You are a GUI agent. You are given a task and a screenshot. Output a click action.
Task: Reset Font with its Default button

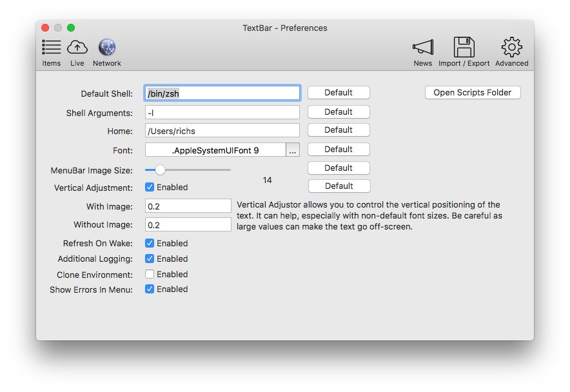[x=339, y=150]
